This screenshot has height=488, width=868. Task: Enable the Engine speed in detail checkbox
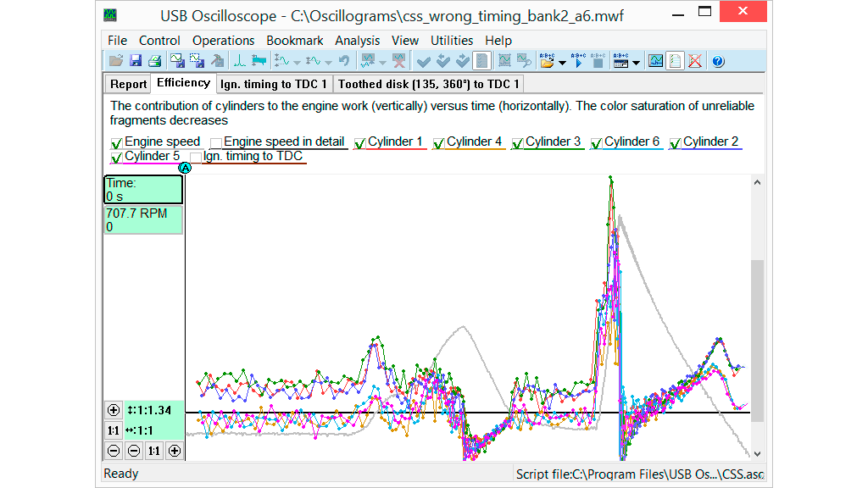tap(216, 143)
